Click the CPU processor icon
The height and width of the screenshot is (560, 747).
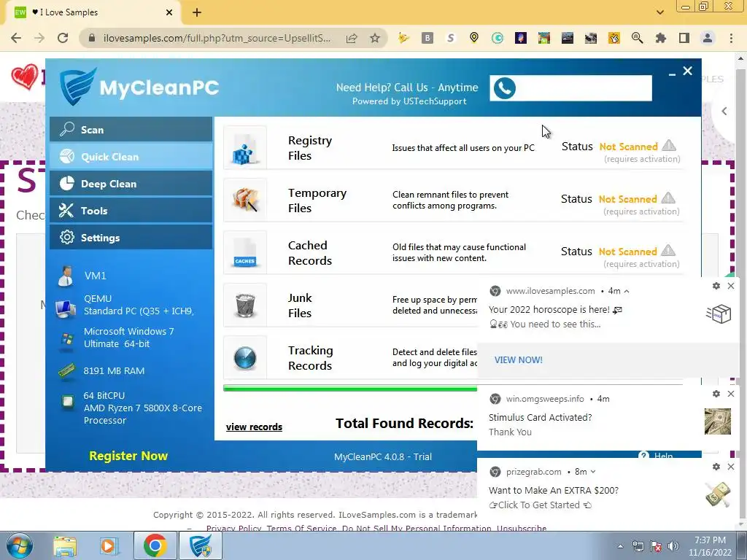68,402
